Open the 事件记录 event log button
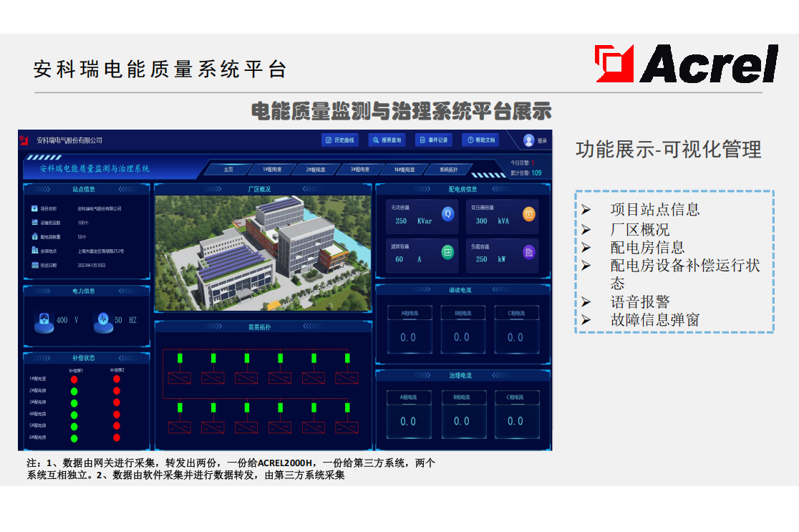 (434, 140)
